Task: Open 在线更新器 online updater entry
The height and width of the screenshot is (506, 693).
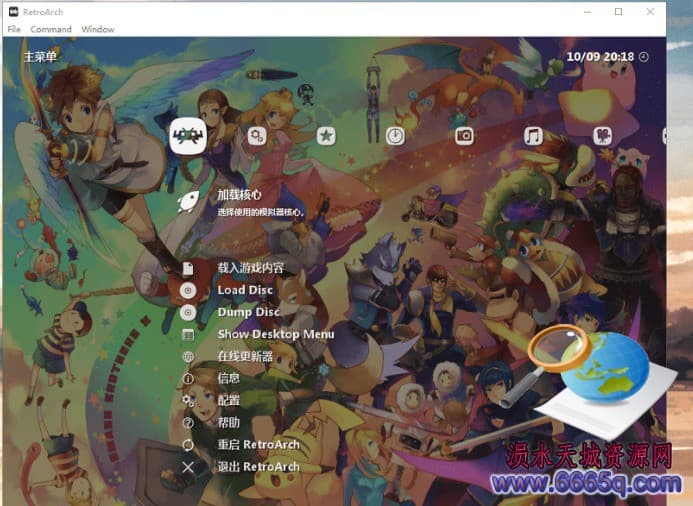Action: (245, 356)
